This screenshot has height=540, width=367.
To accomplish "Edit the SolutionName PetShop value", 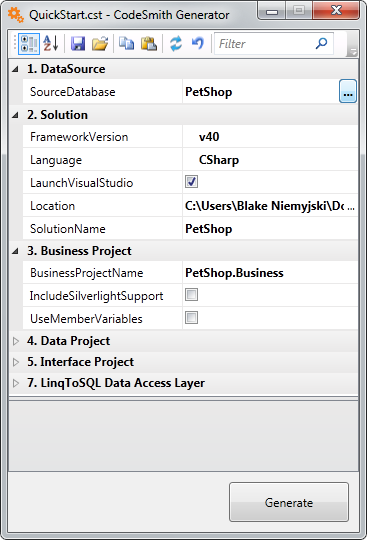I will (x=270, y=229).
